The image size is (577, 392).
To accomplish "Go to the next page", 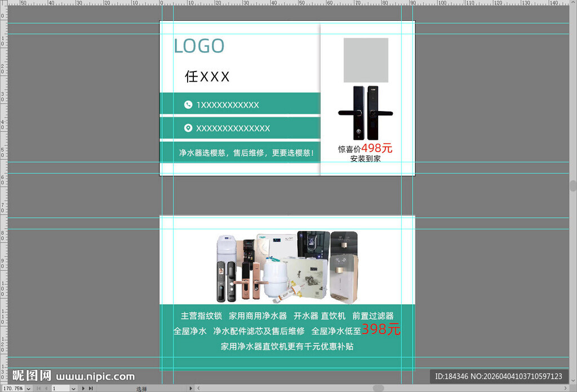I will click(x=83, y=388).
